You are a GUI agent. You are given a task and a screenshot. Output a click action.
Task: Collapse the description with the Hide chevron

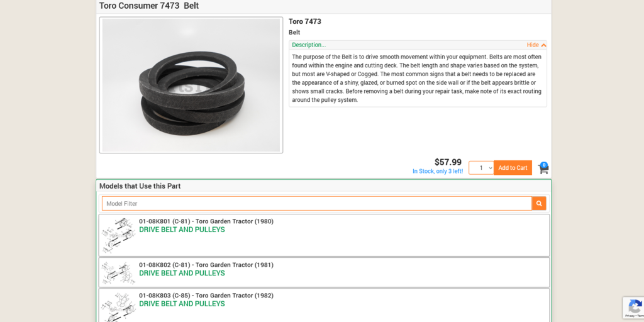pyautogui.click(x=536, y=45)
